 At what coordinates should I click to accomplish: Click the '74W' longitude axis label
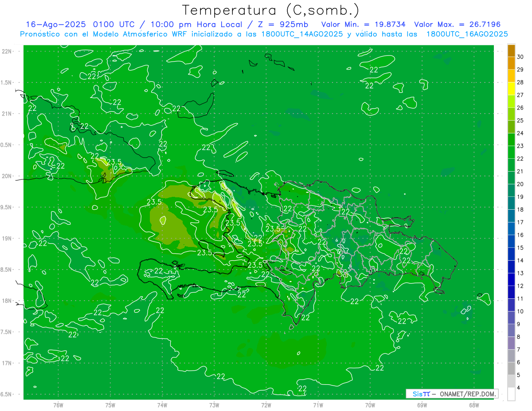pyautogui.click(x=162, y=405)
